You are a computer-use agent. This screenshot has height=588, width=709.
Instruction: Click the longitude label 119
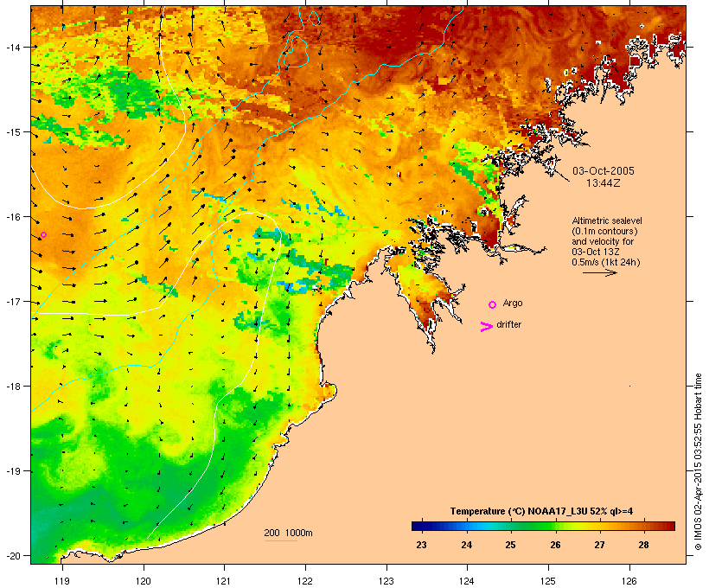click(x=62, y=581)
